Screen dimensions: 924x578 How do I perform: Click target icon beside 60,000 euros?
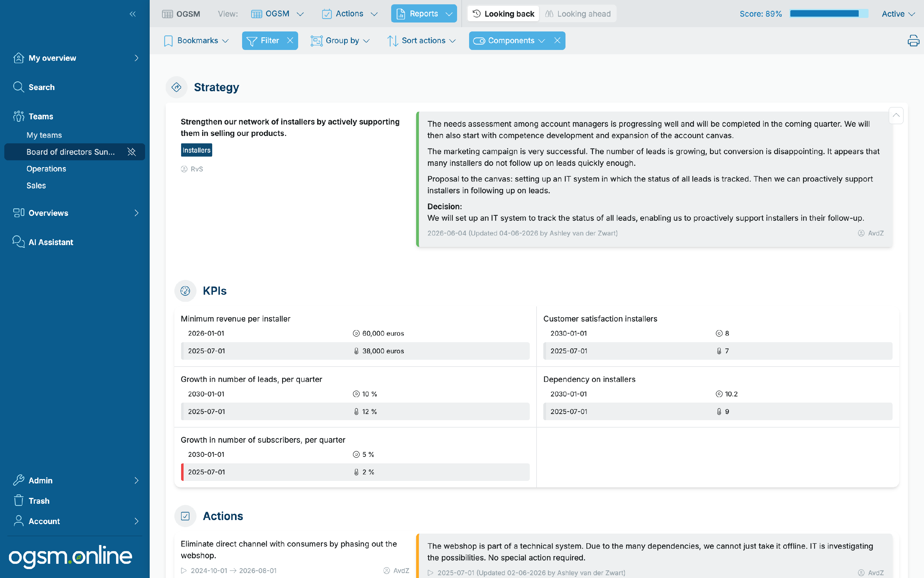pyautogui.click(x=356, y=333)
